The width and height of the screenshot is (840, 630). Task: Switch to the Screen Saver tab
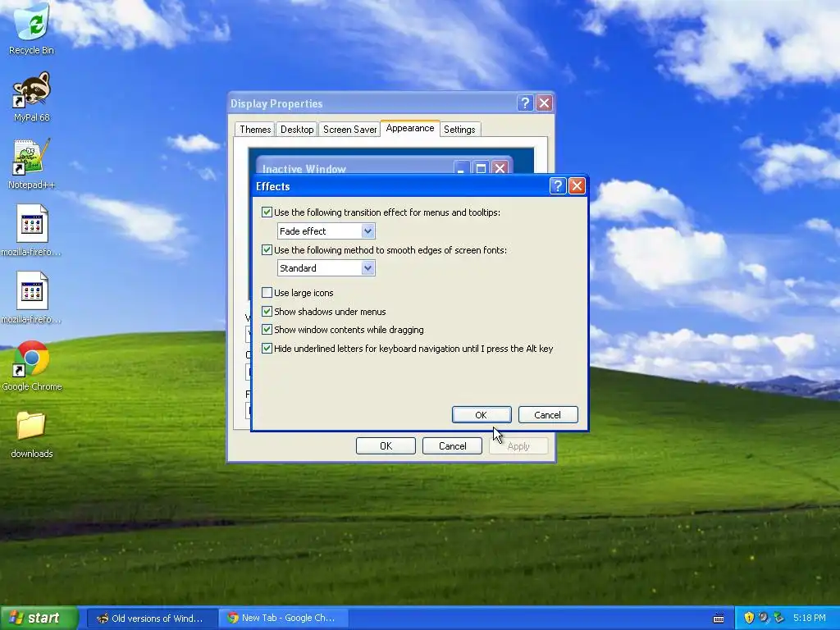coord(349,129)
